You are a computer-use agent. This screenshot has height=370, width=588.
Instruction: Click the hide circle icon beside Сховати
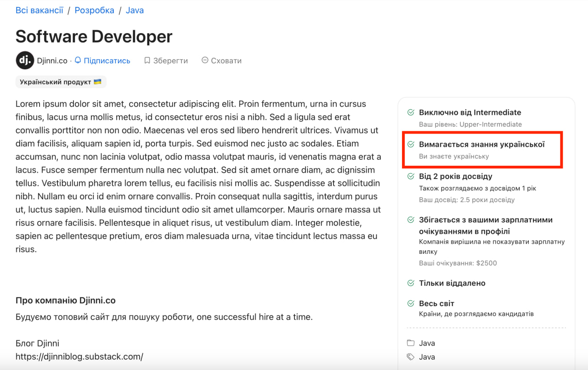[x=205, y=60]
